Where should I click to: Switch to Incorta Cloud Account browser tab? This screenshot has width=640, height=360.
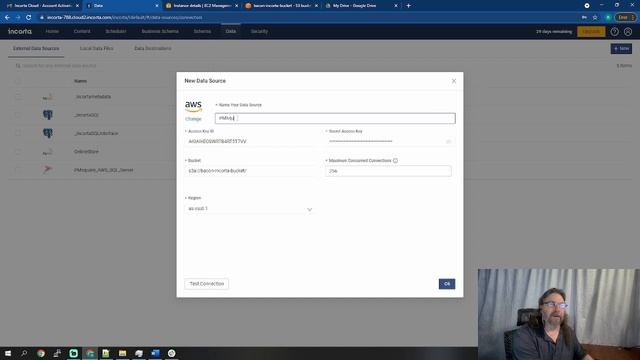coord(42,6)
